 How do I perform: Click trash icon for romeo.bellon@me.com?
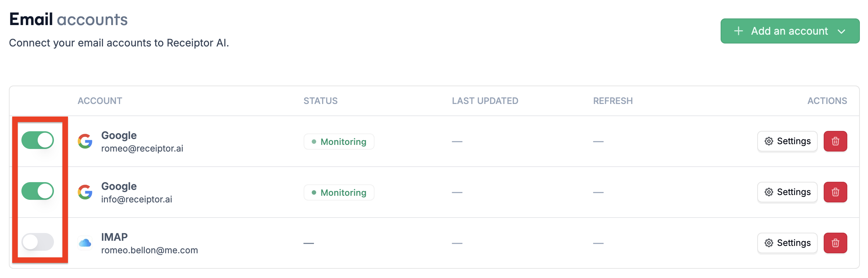835,243
